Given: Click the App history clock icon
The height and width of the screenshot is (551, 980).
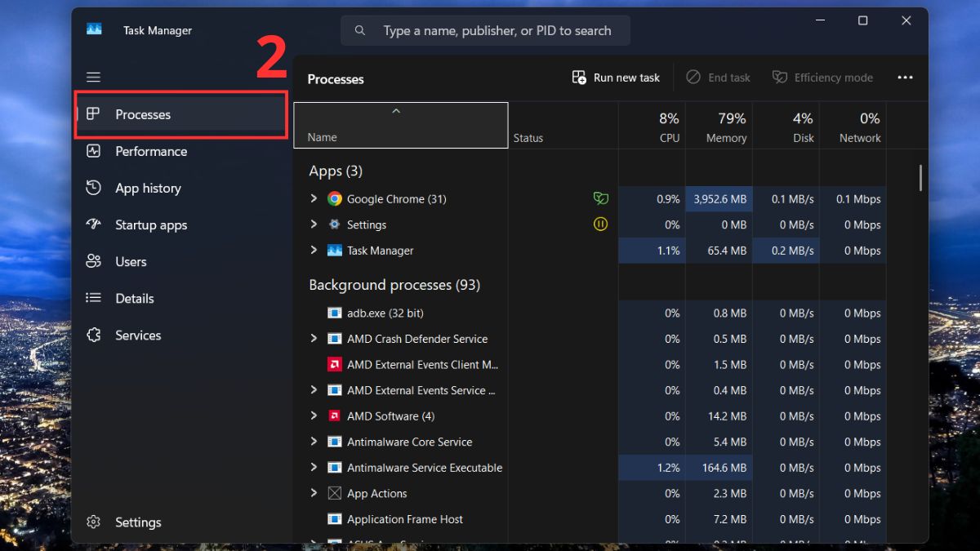Looking at the screenshot, I should [x=93, y=188].
